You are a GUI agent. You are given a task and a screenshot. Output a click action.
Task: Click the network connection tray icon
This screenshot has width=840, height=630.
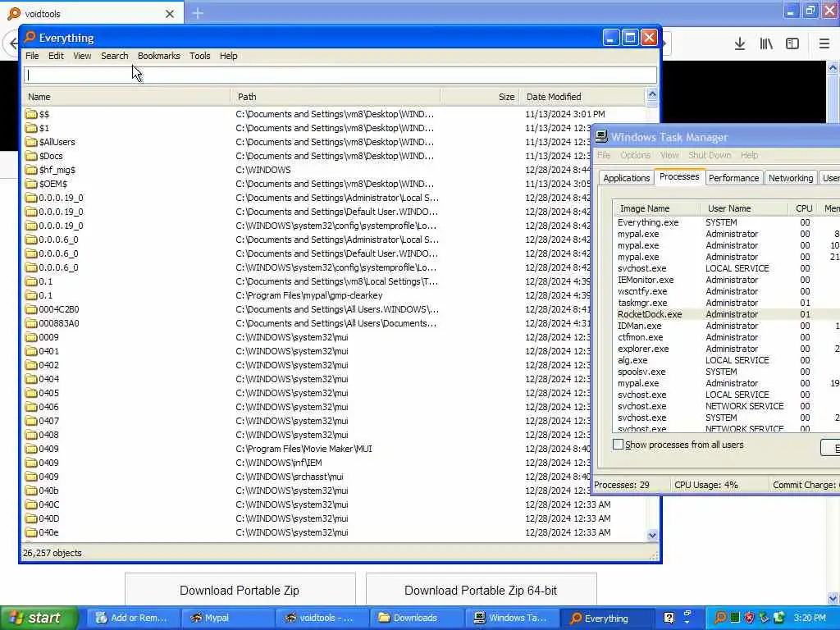coord(764,618)
